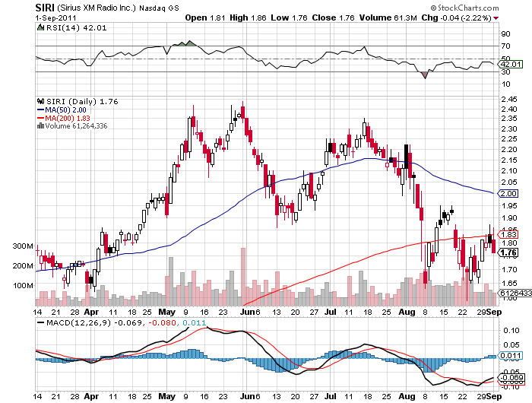Click Aug on price panel date axis
The image size is (532, 403).
click(x=407, y=312)
